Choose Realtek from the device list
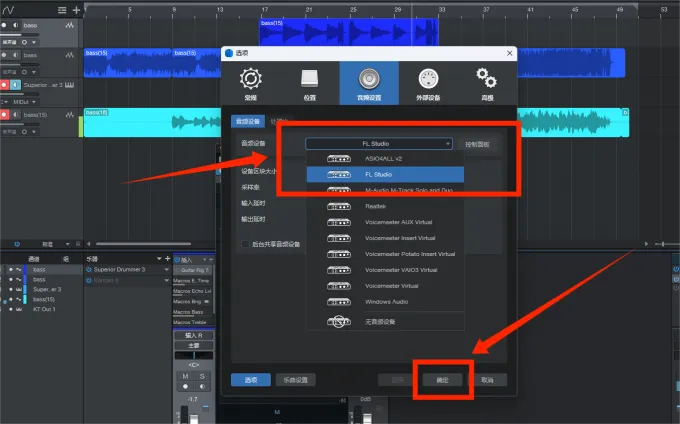 click(385, 206)
